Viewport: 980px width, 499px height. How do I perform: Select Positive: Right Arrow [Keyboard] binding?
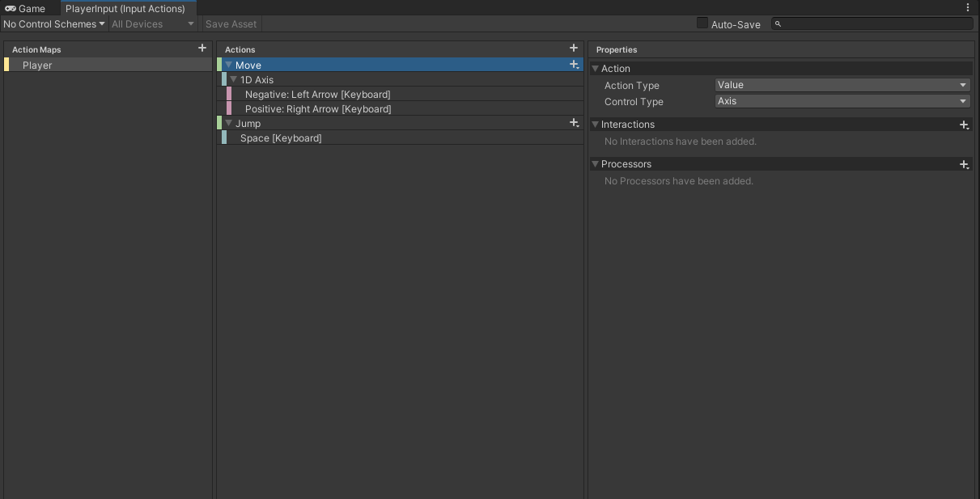pos(405,108)
